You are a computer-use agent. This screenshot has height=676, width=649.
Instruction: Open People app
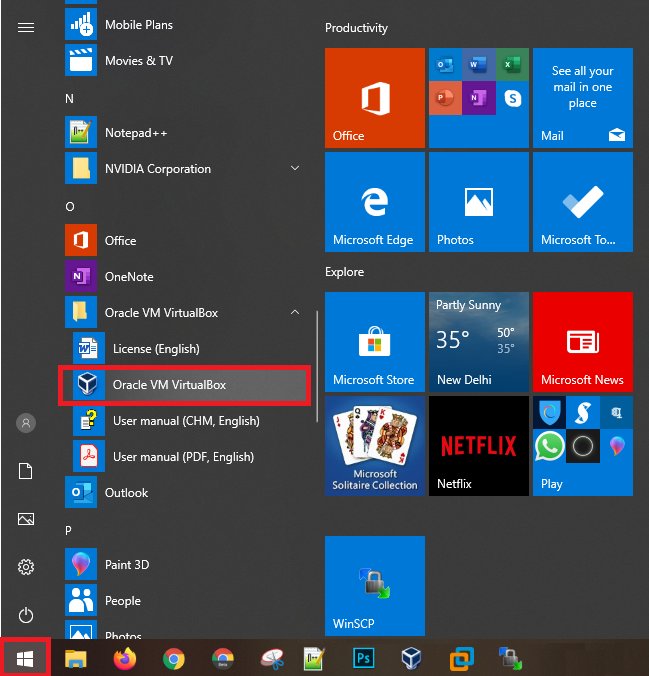183,601
